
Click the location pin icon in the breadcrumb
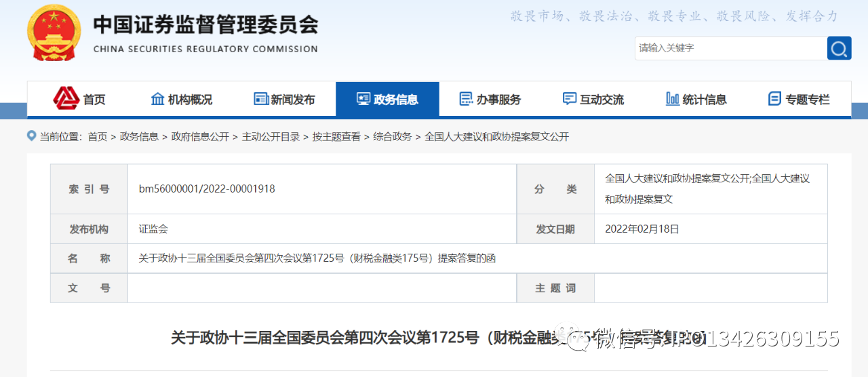point(31,136)
